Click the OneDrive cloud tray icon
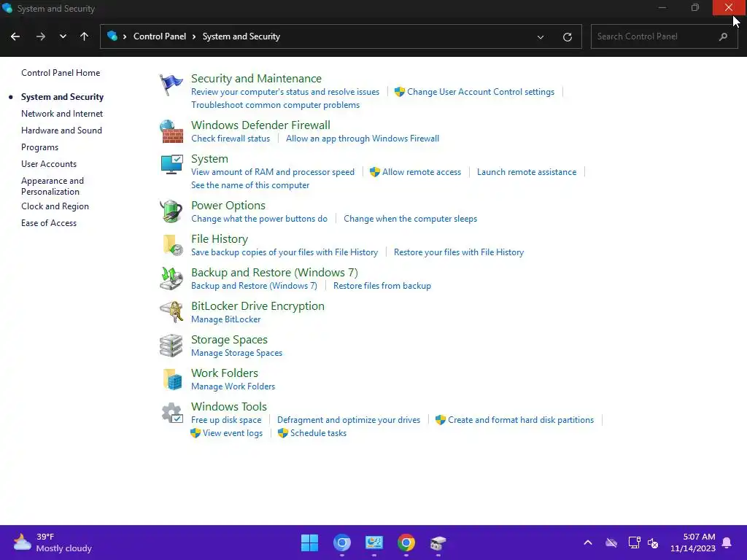 (611, 542)
